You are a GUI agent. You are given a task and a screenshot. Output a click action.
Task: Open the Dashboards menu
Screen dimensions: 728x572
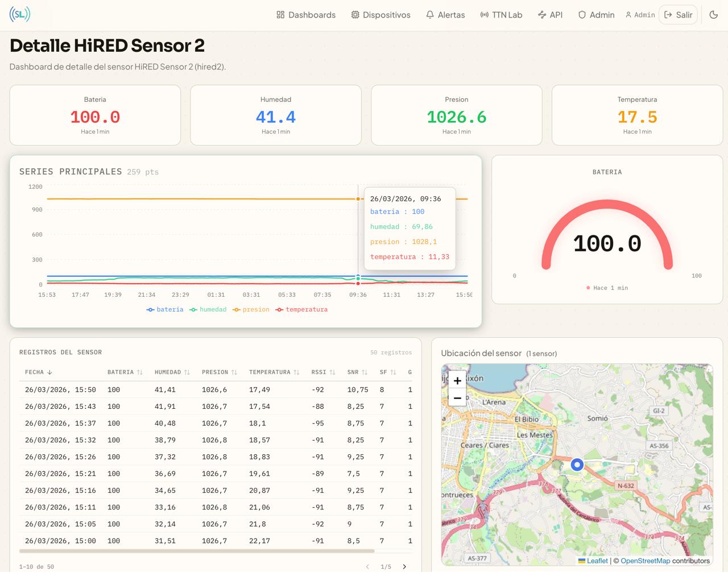[305, 15]
